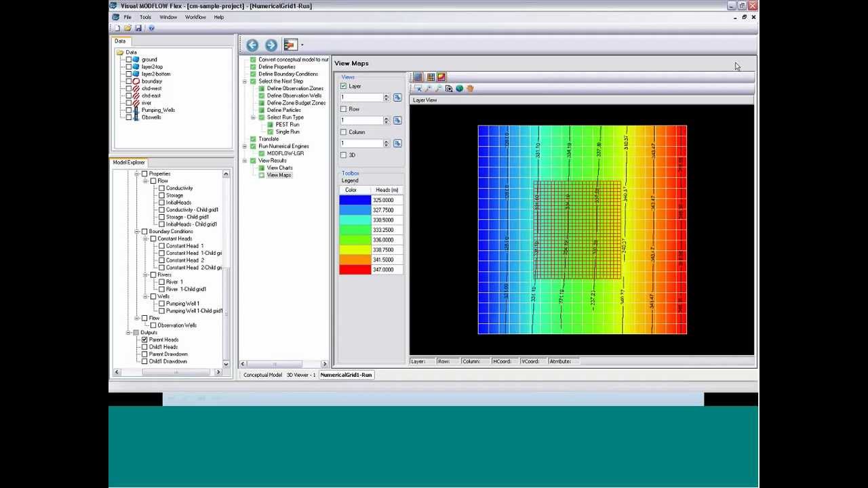Select the Single Run step

288,132
